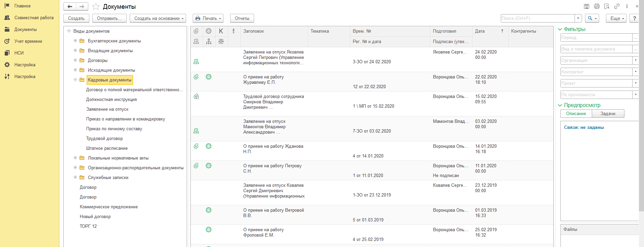Open the three-dot menu in title bar
The width and height of the screenshot is (644, 247).
pyautogui.click(x=627, y=6)
